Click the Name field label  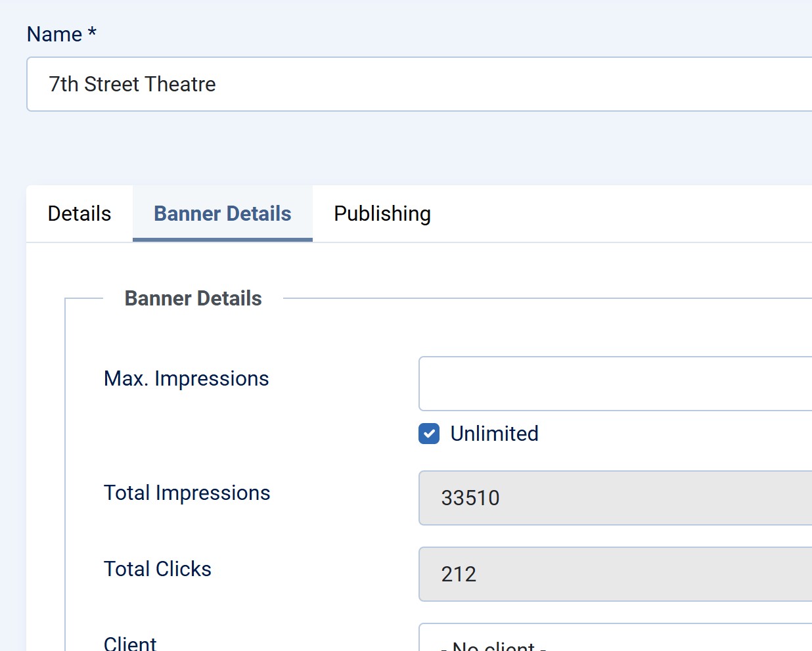click(55, 34)
